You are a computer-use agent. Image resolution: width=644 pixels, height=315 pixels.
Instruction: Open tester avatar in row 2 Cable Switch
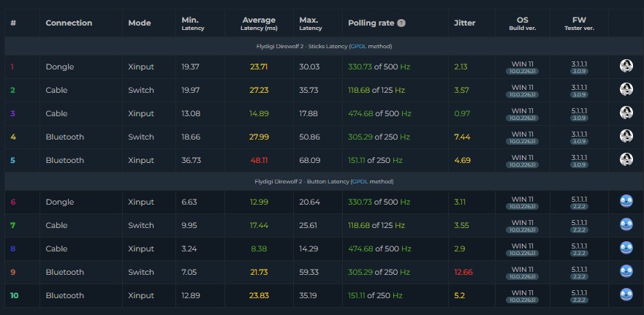[x=626, y=90]
